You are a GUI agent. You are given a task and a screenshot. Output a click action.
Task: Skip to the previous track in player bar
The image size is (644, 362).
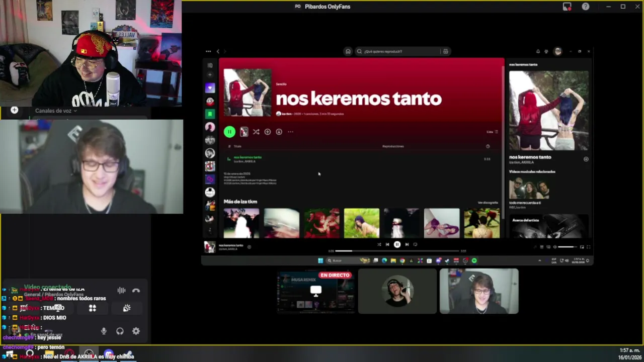tap(387, 244)
